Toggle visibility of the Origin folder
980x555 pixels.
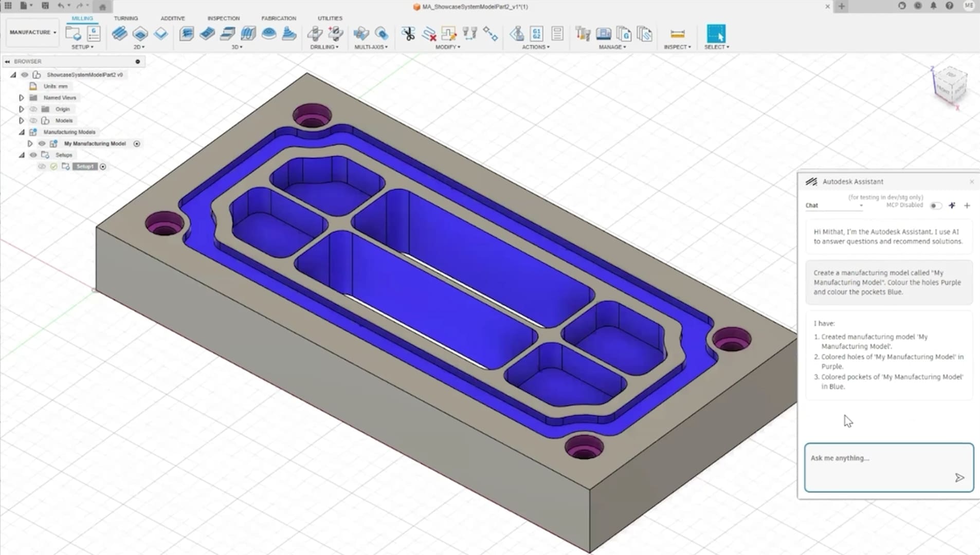[33, 109]
